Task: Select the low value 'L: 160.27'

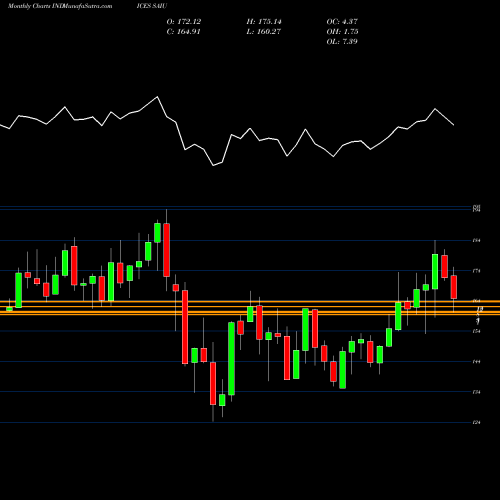Action: pos(264,32)
